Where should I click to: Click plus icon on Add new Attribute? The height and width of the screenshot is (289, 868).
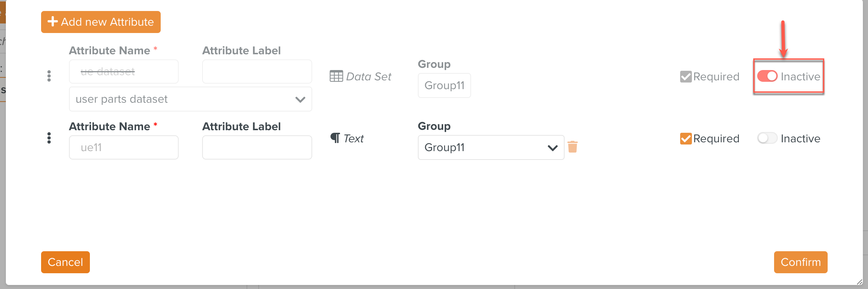point(53,22)
